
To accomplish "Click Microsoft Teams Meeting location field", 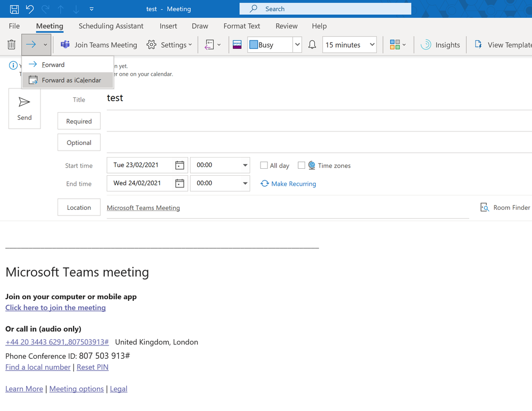I will click(x=288, y=208).
